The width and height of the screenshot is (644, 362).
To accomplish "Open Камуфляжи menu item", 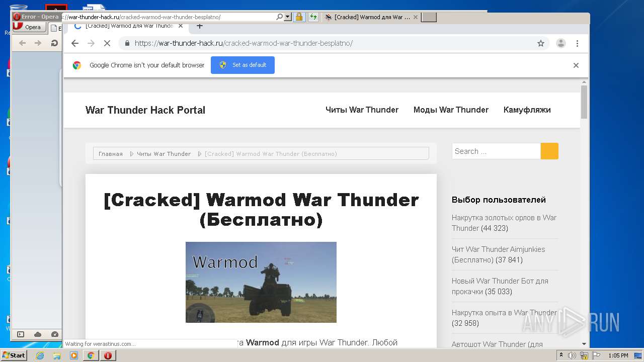I will (x=527, y=110).
